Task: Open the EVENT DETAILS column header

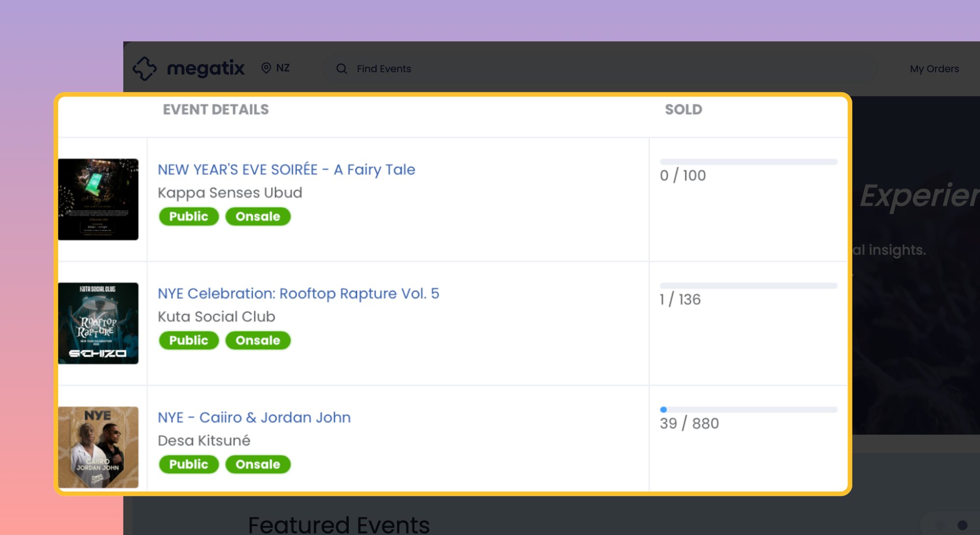Action: 216,110
